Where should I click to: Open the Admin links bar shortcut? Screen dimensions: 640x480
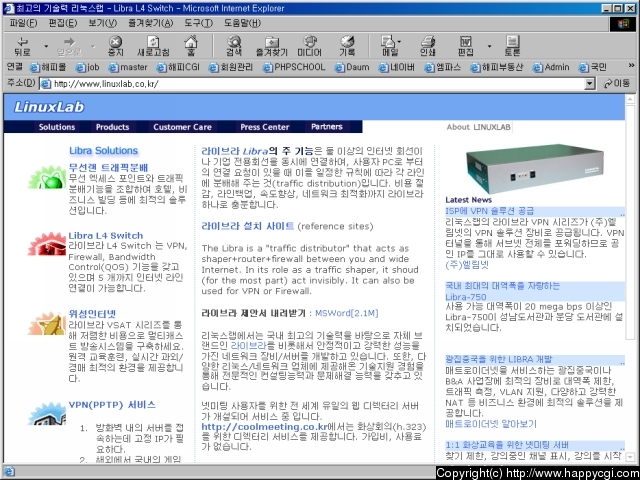[x=551, y=67]
